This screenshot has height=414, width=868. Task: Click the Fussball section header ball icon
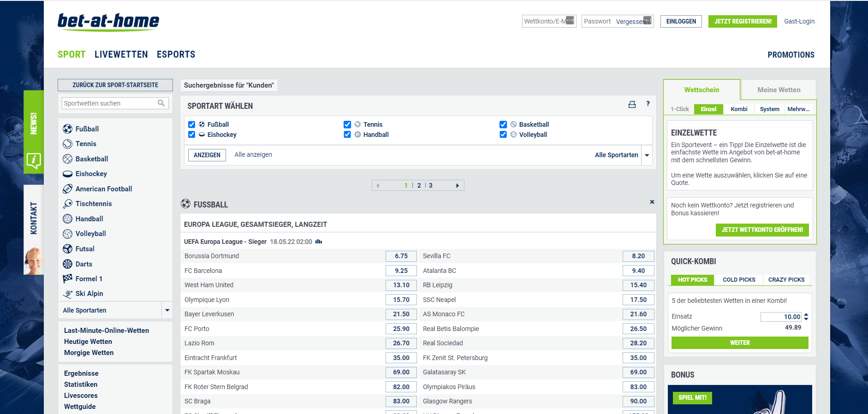185,203
